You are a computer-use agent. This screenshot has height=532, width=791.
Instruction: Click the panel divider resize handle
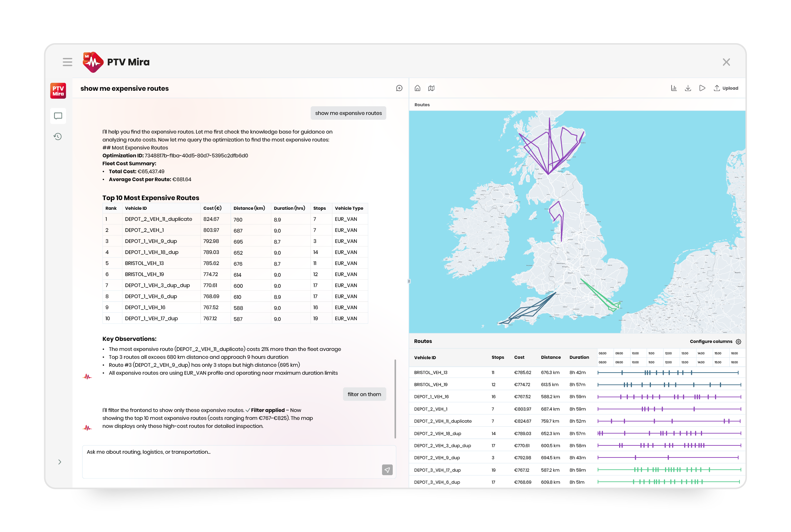coord(409,281)
